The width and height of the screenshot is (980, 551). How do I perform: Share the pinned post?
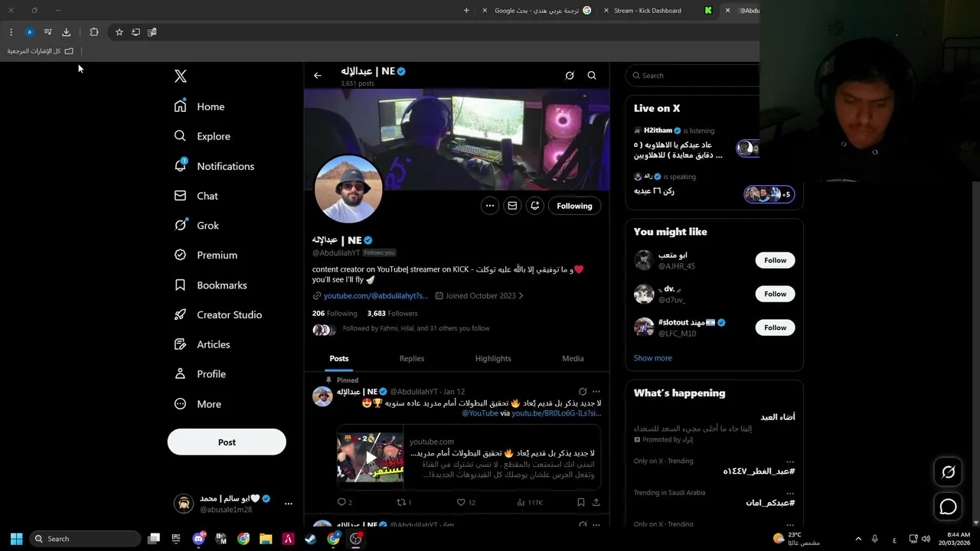point(596,503)
